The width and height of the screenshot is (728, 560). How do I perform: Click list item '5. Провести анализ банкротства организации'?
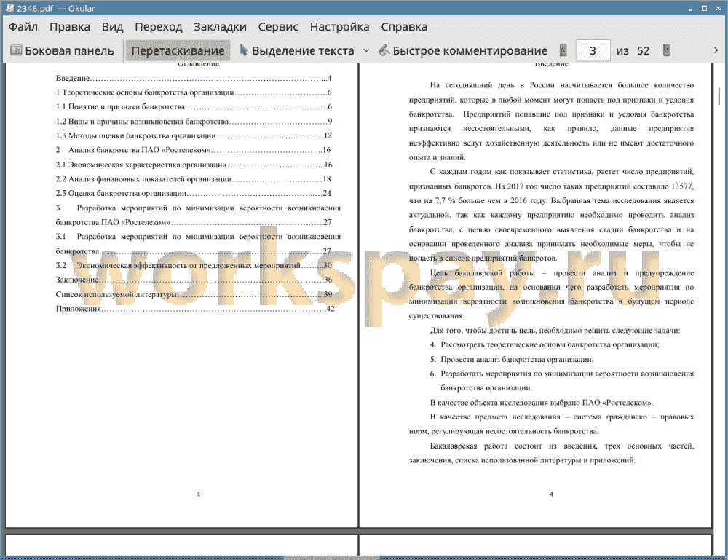click(512, 359)
